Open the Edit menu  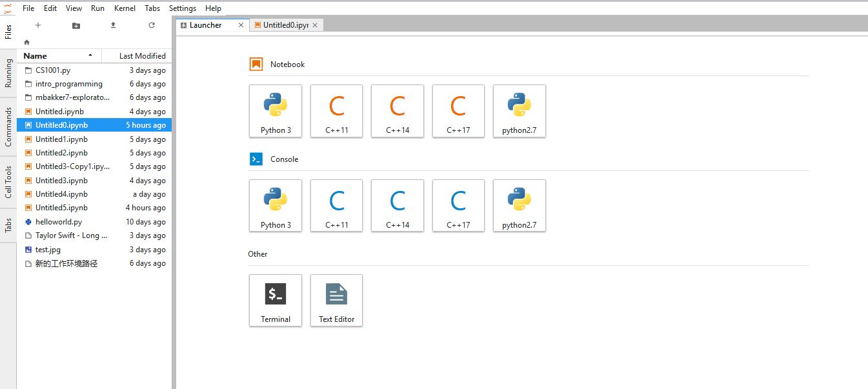click(x=50, y=8)
